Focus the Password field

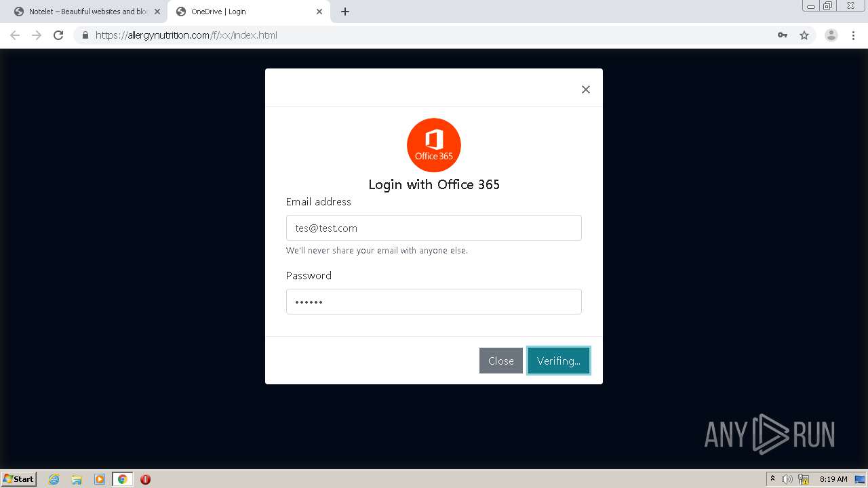[x=434, y=302]
